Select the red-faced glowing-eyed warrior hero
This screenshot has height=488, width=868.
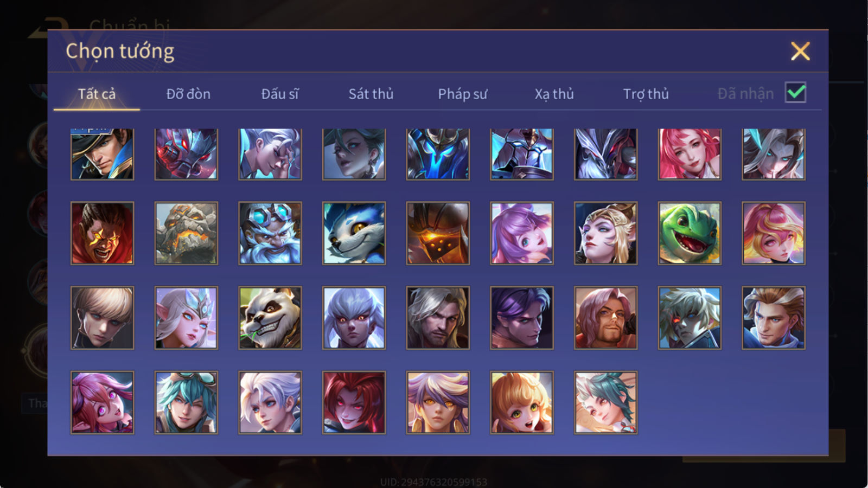(x=102, y=233)
